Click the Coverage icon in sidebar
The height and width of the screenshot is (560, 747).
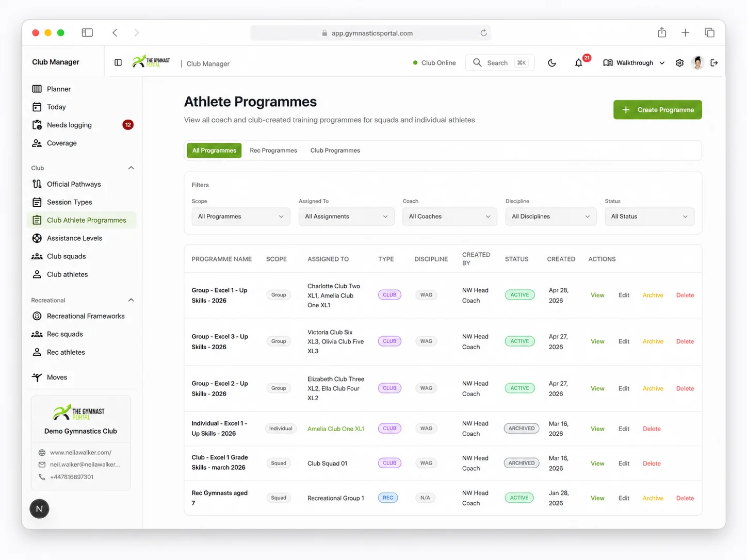[x=37, y=143]
